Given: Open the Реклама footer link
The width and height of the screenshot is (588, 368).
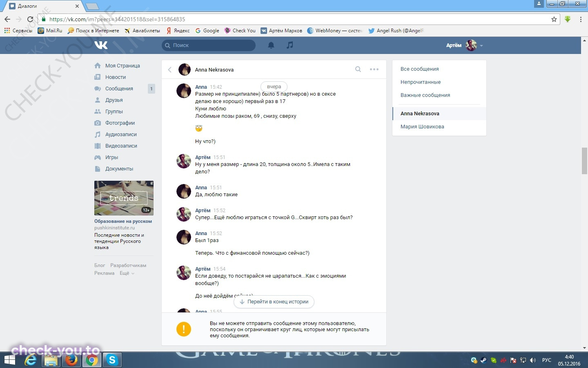Looking at the screenshot, I should 105,273.
